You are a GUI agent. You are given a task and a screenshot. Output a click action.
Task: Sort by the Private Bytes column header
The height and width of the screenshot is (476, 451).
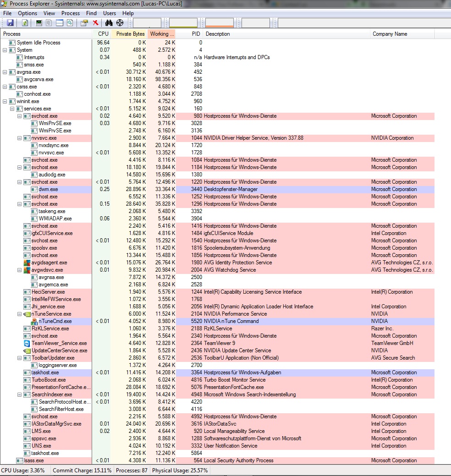pos(129,34)
